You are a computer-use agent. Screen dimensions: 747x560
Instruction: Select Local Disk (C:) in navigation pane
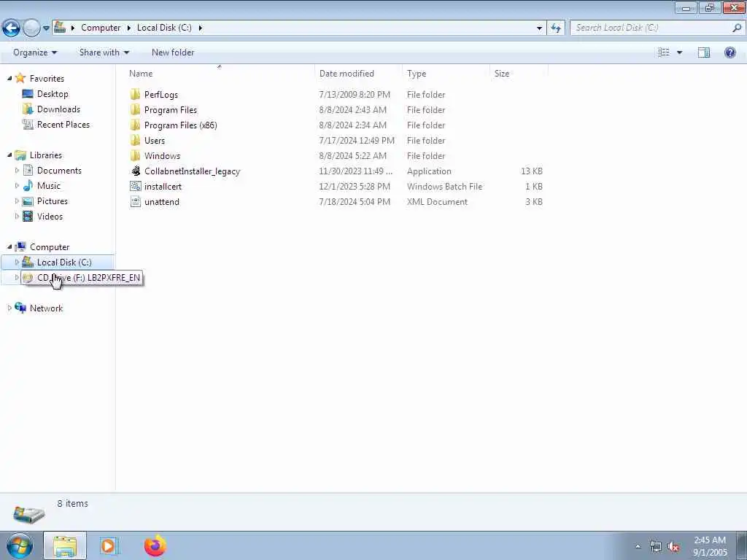coord(64,262)
